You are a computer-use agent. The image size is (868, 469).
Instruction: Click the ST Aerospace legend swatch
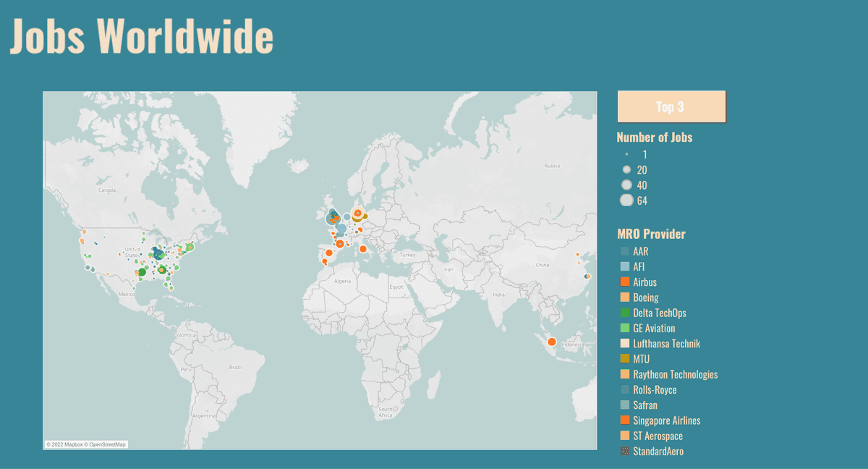click(x=625, y=436)
